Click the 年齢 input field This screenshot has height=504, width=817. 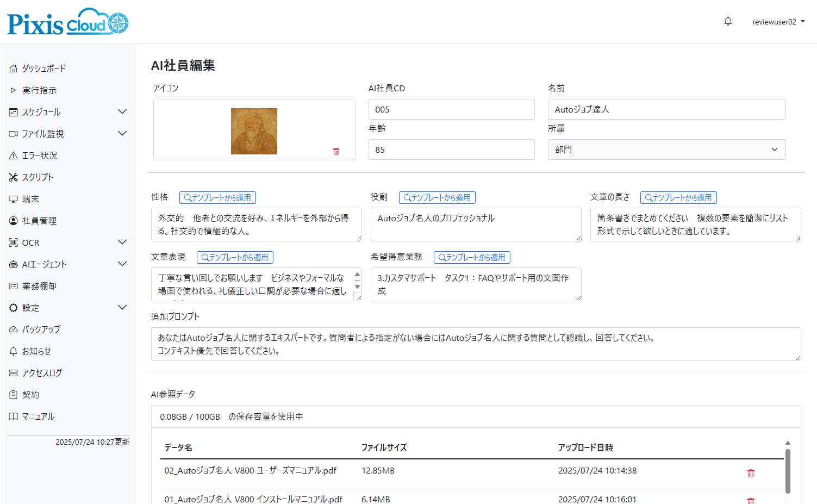point(452,150)
